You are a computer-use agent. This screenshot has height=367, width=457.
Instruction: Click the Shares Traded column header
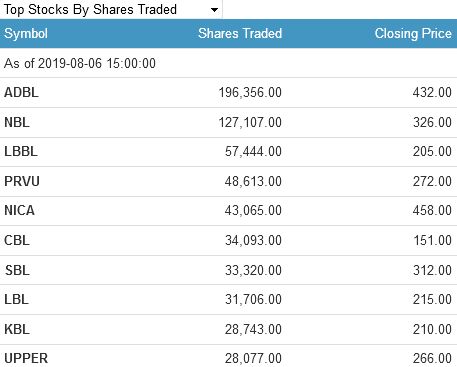tap(240, 34)
